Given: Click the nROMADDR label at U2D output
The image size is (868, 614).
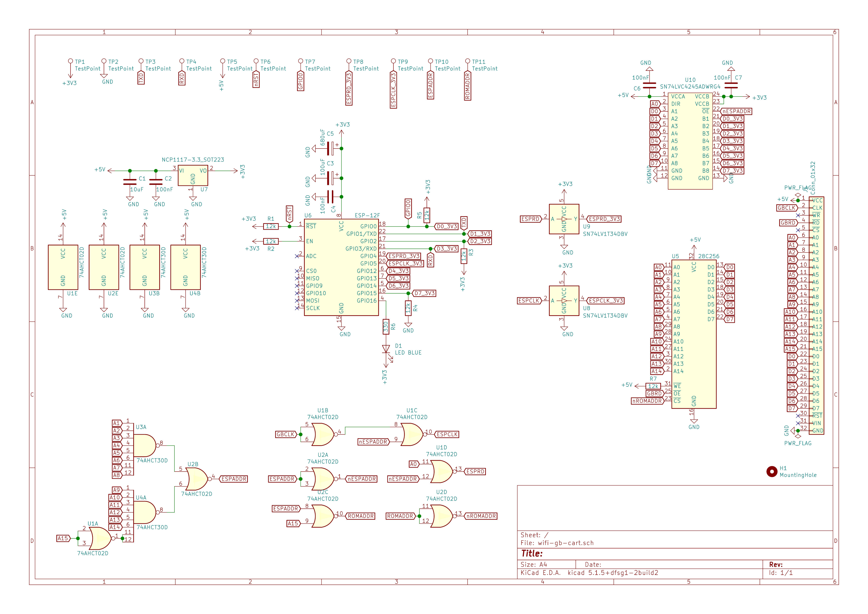Looking at the screenshot, I should [x=481, y=516].
